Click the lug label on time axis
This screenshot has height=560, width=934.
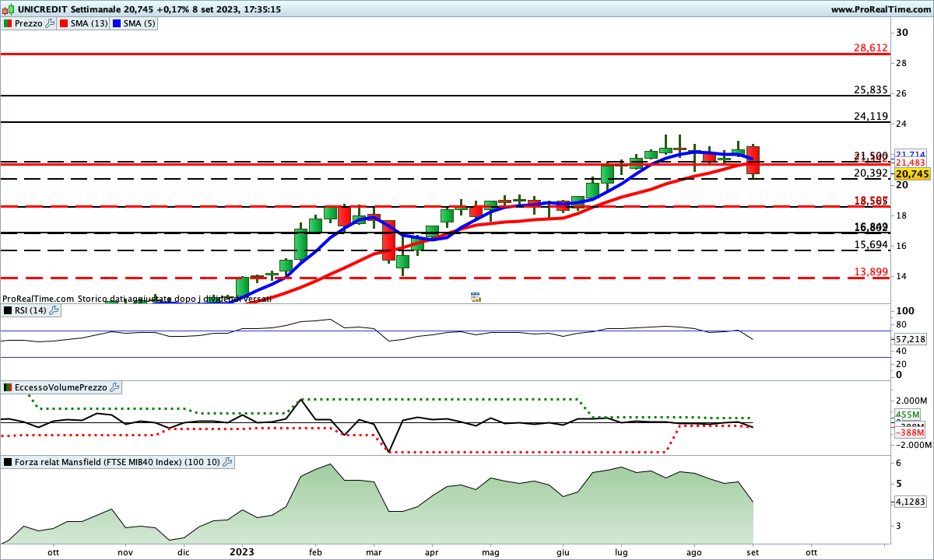tap(621, 551)
